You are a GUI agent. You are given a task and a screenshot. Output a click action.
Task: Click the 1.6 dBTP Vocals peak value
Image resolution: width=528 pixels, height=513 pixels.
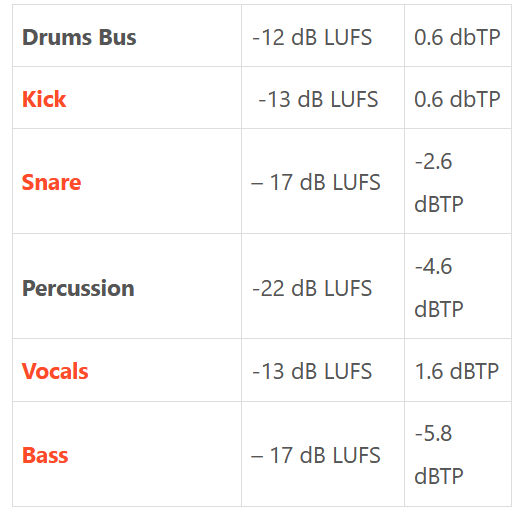[457, 371]
